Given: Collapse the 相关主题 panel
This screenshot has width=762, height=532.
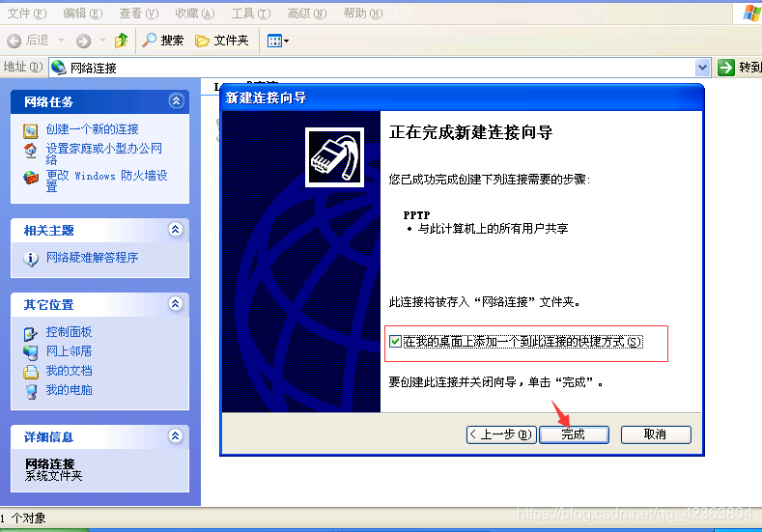Looking at the screenshot, I should click(176, 229).
